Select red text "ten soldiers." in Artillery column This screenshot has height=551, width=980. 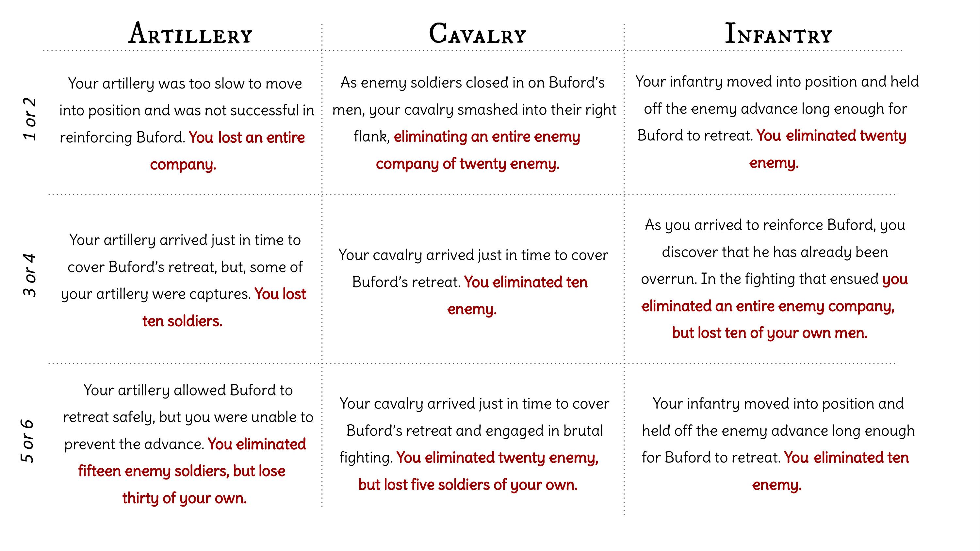[x=182, y=321]
